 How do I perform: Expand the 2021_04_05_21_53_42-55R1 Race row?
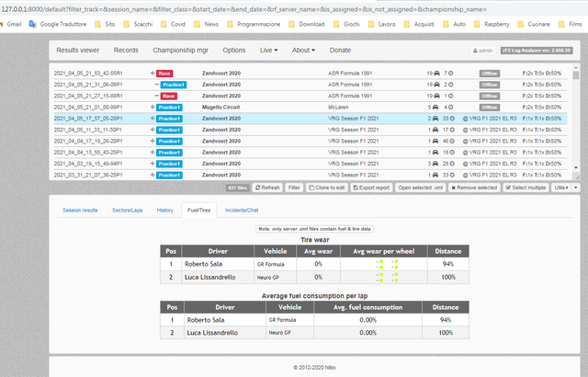point(153,74)
